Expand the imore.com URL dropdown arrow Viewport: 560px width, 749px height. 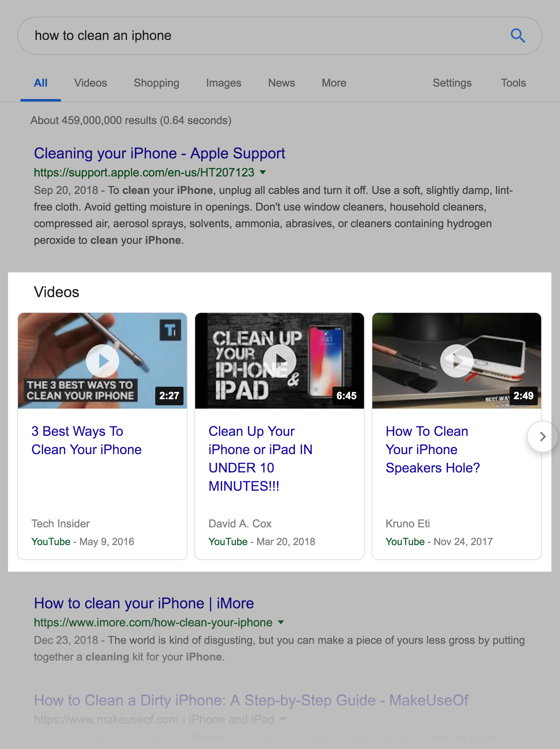[x=281, y=622]
